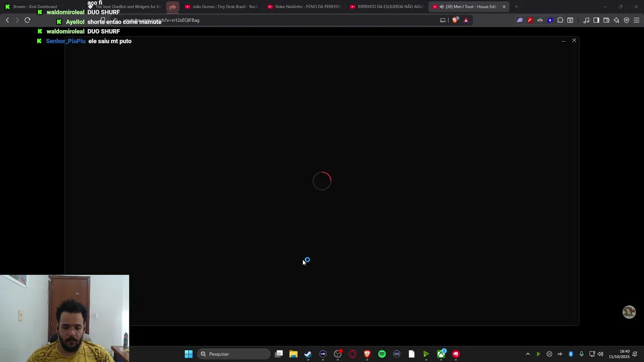The image size is (644, 362).
Task: Click the Pesquisar taskbar search box
Action: (x=233, y=354)
